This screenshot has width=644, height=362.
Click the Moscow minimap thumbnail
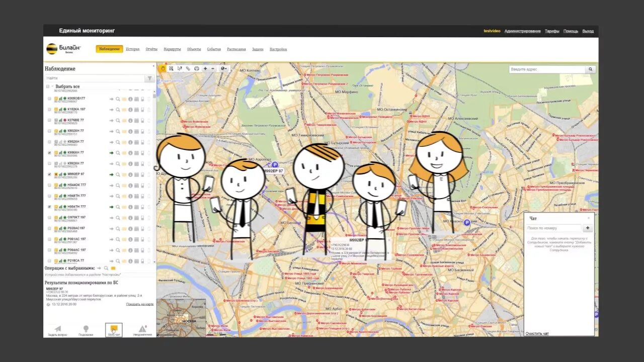click(x=181, y=318)
